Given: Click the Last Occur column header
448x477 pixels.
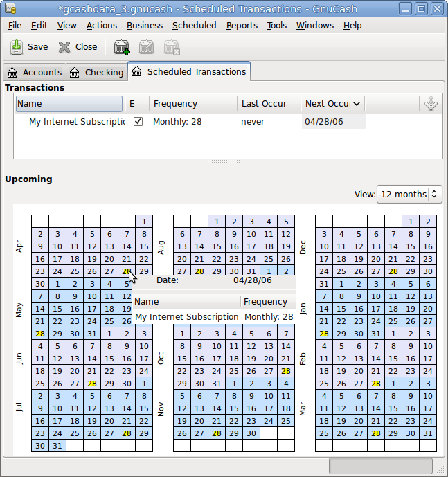Looking at the screenshot, I should tap(264, 104).
